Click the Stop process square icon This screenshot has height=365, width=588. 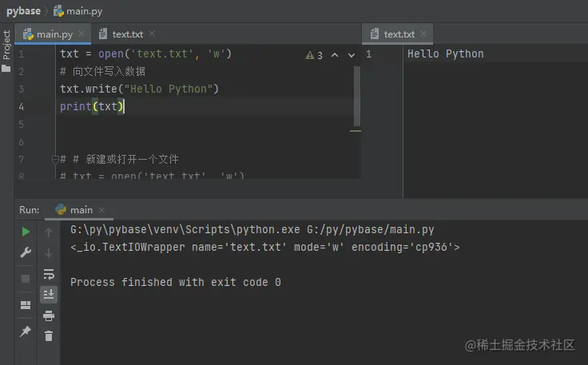tap(26, 279)
